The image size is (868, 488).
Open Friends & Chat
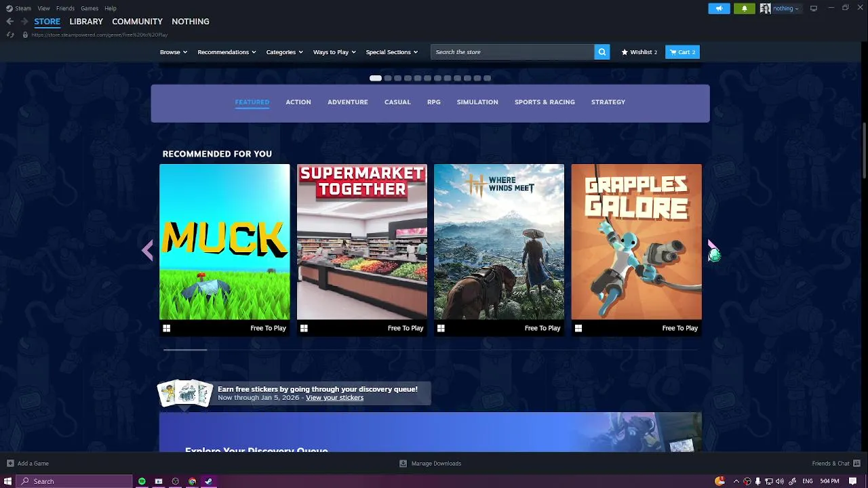pyautogui.click(x=835, y=464)
